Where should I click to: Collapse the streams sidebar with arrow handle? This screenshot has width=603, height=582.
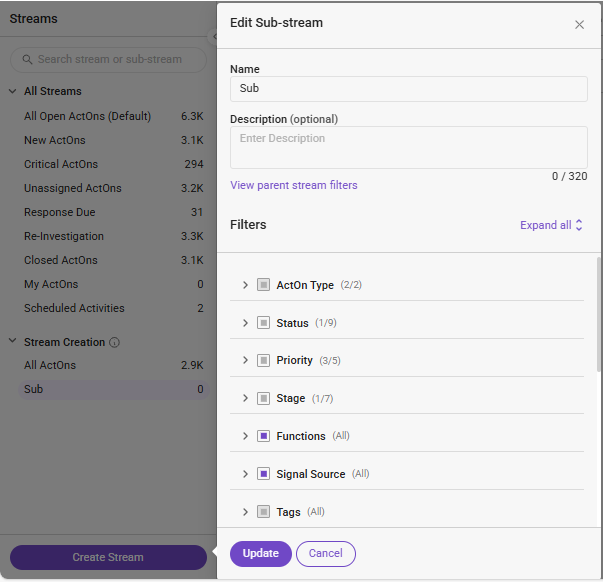[x=214, y=37]
